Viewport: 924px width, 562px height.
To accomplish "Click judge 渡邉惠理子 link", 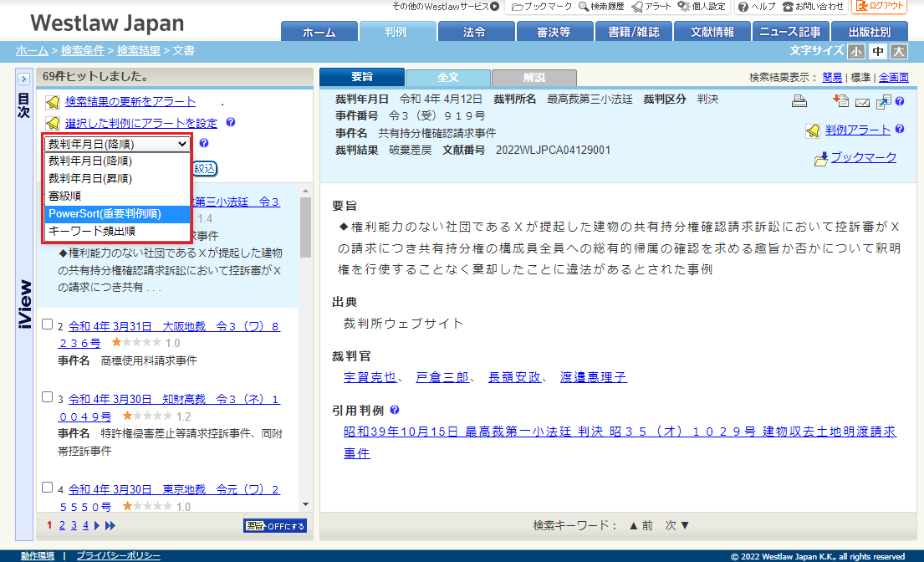I will pyautogui.click(x=593, y=377).
